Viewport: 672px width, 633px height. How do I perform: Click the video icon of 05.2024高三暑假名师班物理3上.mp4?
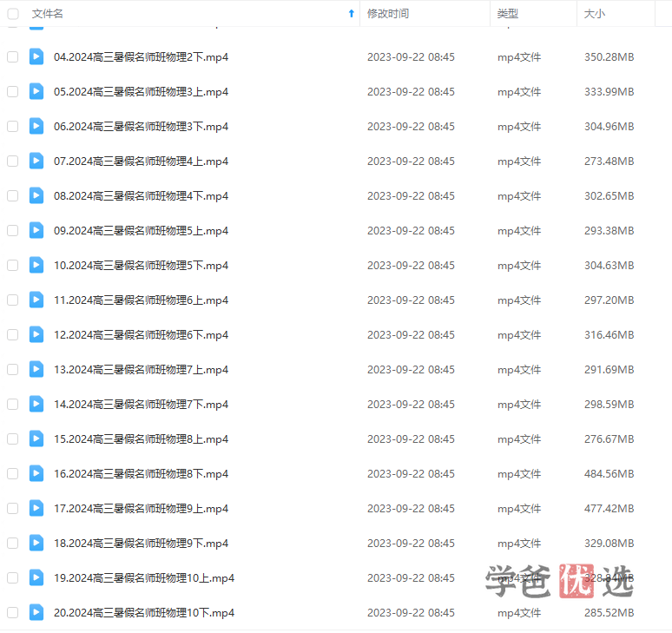point(36,91)
